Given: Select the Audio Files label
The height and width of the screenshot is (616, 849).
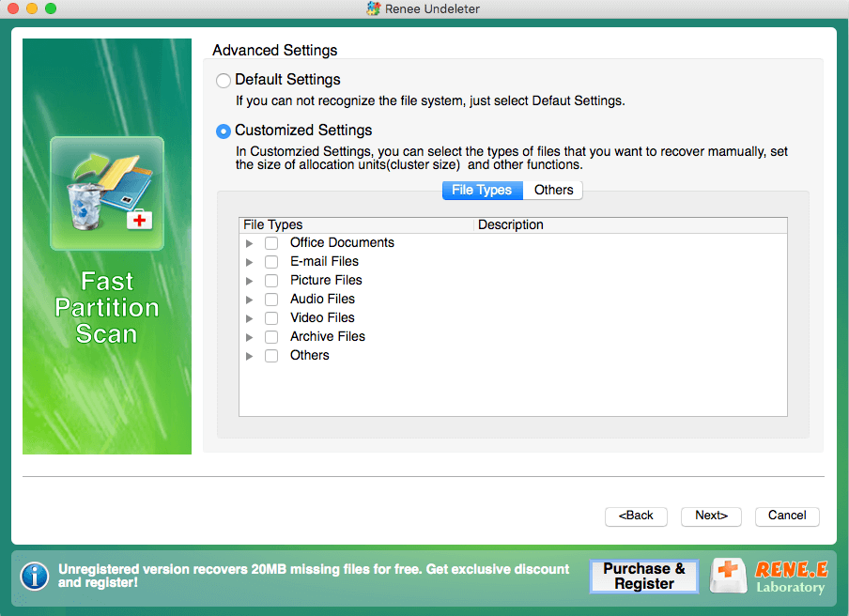Looking at the screenshot, I should pos(322,299).
